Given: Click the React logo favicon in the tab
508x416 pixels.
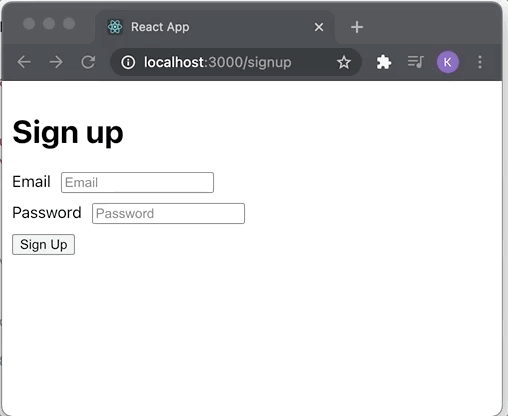Looking at the screenshot, I should tap(115, 27).
